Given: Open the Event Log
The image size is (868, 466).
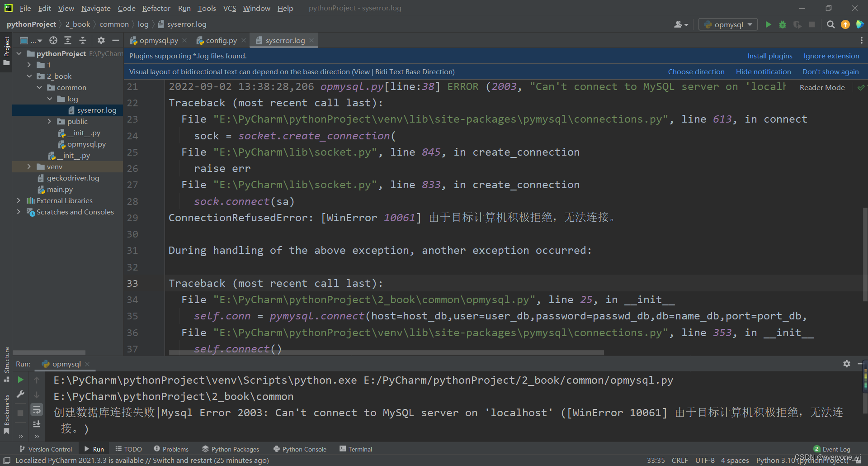Looking at the screenshot, I should click(832, 449).
